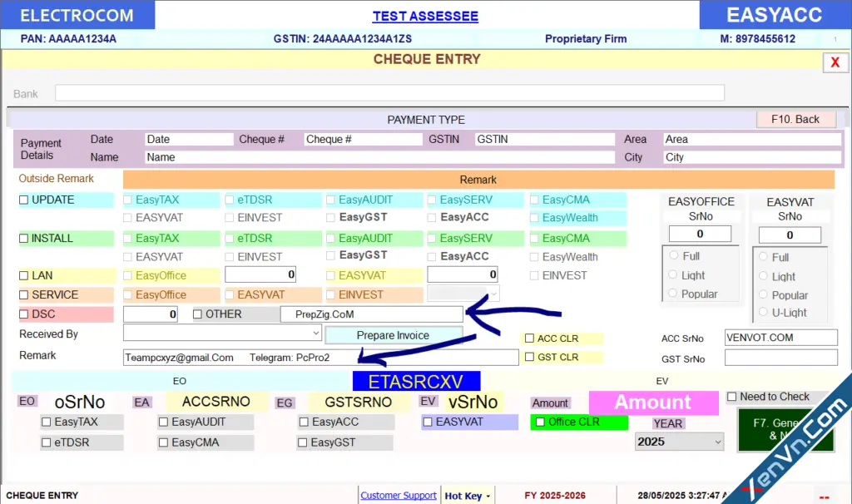Image resolution: width=852 pixels, height=504 pixels.
Task: Select the U-Light radio option
Action: tap(764, 312)
